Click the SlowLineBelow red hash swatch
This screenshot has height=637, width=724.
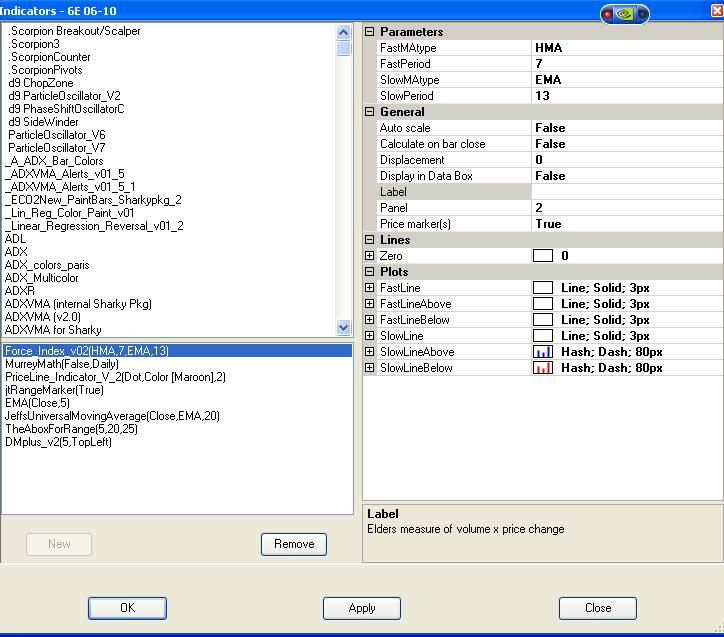pyautogui.click(x=543, y=367)
